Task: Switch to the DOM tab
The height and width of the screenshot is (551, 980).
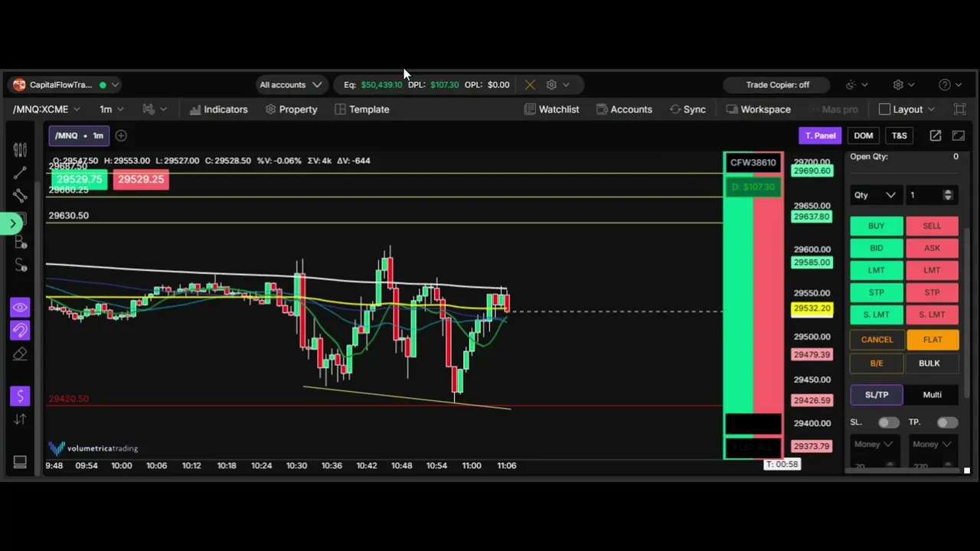Action: 863,135
